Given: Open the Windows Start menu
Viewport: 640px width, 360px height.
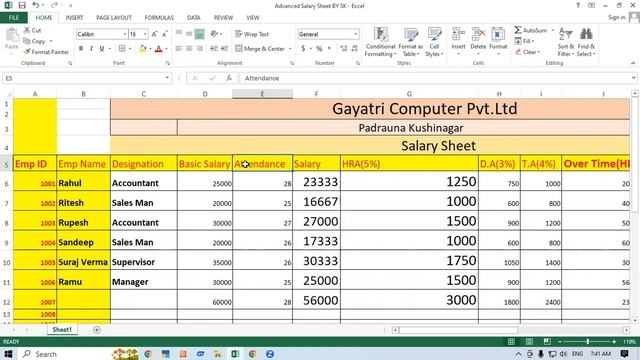Looking at the screenshot, I should coord(8,354).
